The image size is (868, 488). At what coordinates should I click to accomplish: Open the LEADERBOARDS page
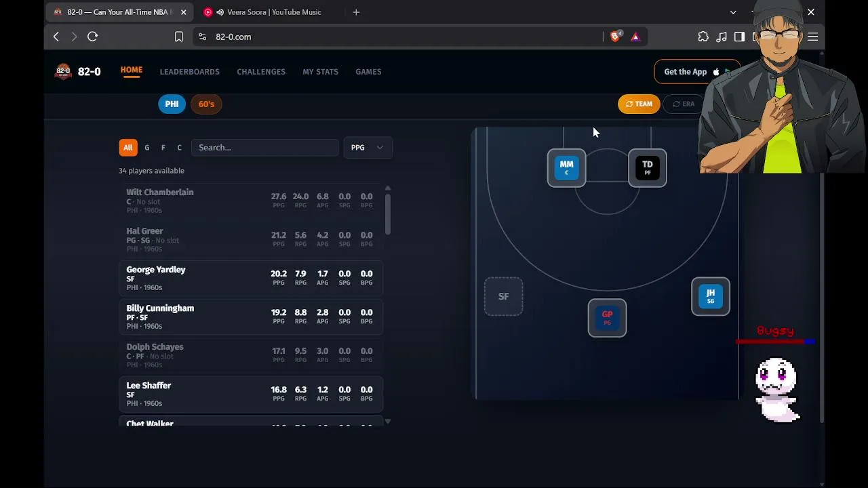190,72
